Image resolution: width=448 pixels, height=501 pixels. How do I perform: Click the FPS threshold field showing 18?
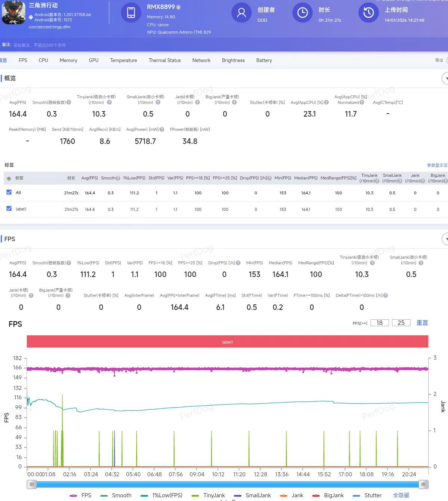pos(379,323)
